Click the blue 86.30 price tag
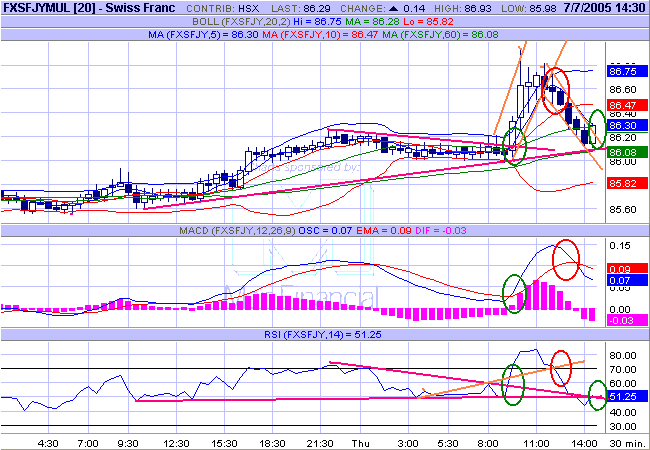Image resolution: width=650 pixels, height=450 pixels. click(626, 125)
